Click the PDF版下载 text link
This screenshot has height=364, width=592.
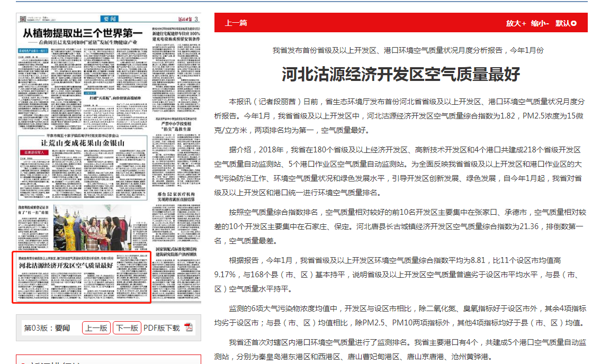tap(162, 328)
